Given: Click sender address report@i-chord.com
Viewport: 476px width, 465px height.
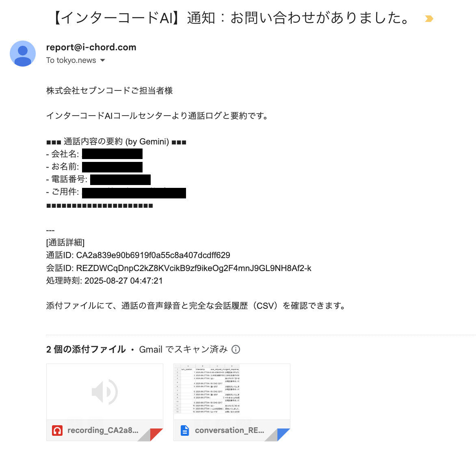Looking at the screenshot, I should [x=91, y=47].
